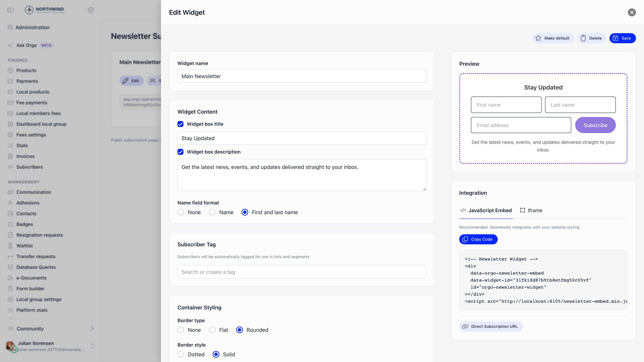This screenshot has height=362, width=644.
Task: Delete the widget with the trash button
Action: coord(592,38)
